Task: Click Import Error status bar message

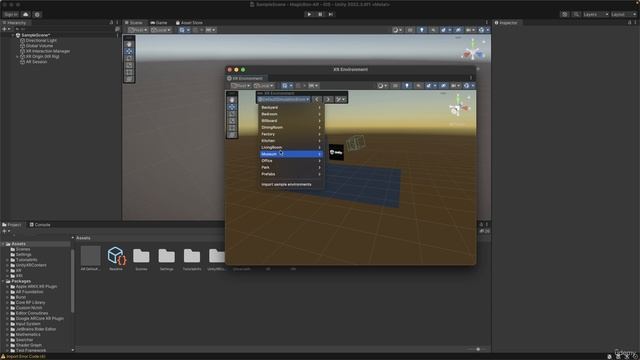Action: pos(24,357)
